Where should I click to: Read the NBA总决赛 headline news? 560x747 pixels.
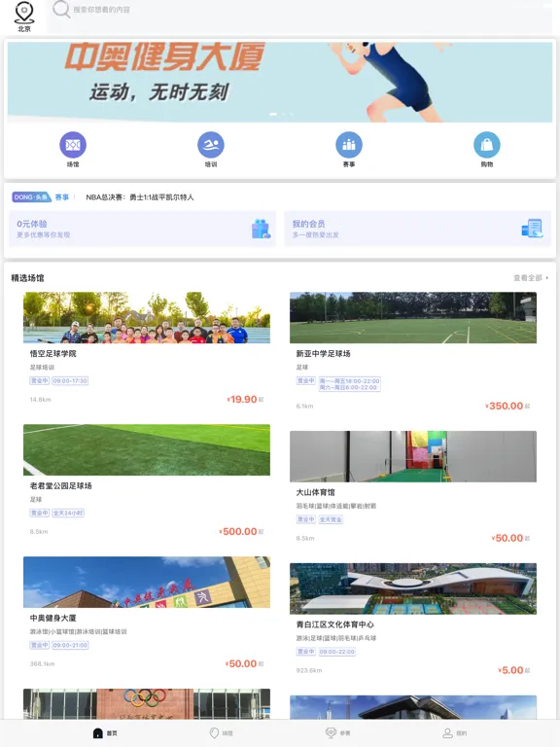140,197
